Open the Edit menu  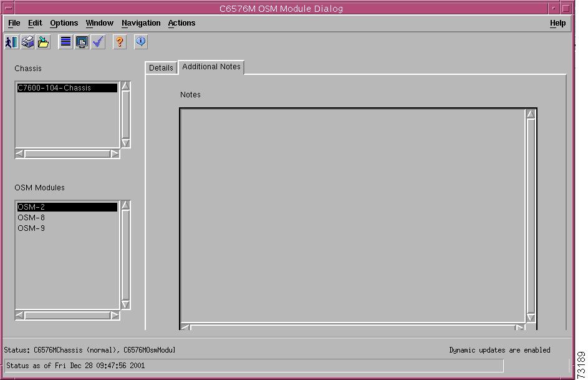pyautogui.click(x=35, y=23)
